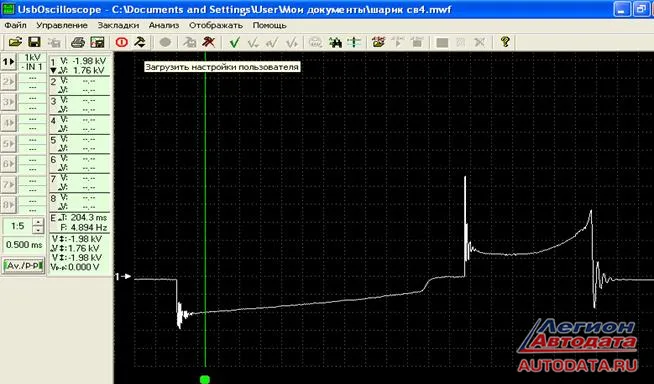
Task: Enable channel 5 in the channel list
Action: pos(8,143)
